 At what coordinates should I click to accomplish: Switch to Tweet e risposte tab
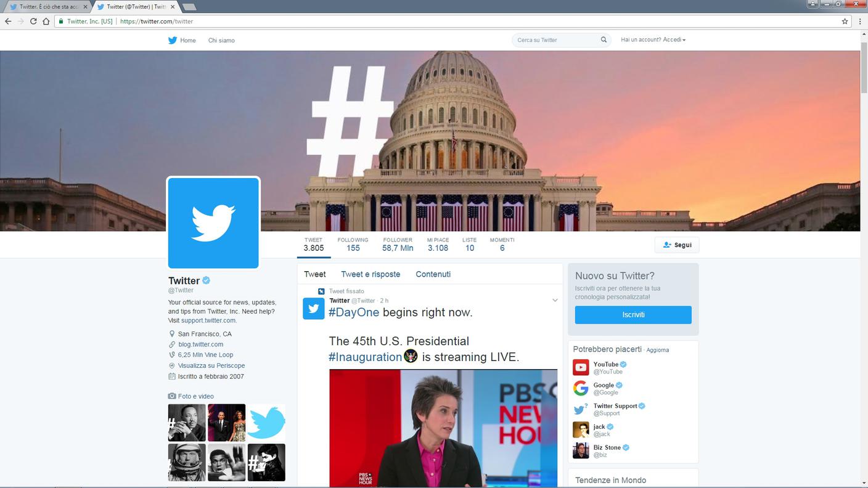(x=371, y=274)
